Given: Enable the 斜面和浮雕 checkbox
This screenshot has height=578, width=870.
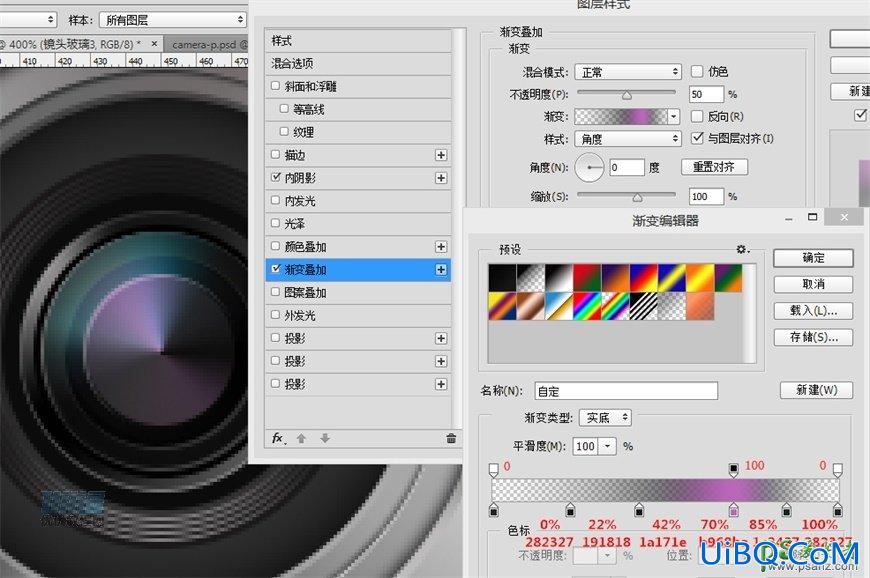Looking at the screenshot, I should click(x=275, y=86).
